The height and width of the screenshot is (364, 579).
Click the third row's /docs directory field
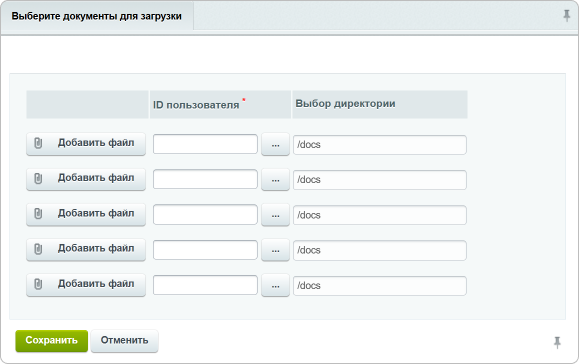(x=380, y=215)
